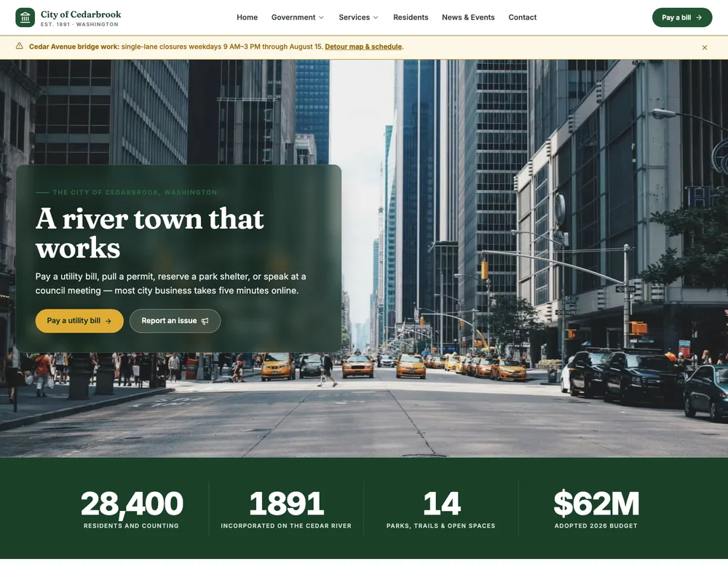Image resolution: width=728 pixels, height=575 pixels.
Task: Open the News & Events nav item
Action: [468, 17]
